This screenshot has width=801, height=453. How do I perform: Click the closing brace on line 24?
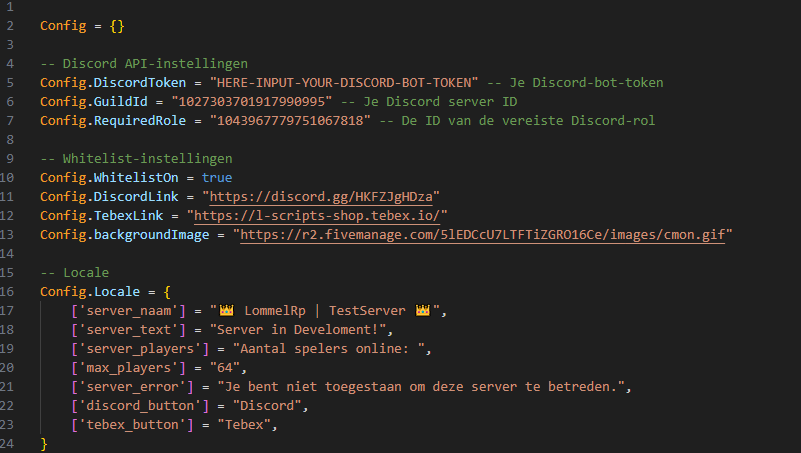click(43, 443)
